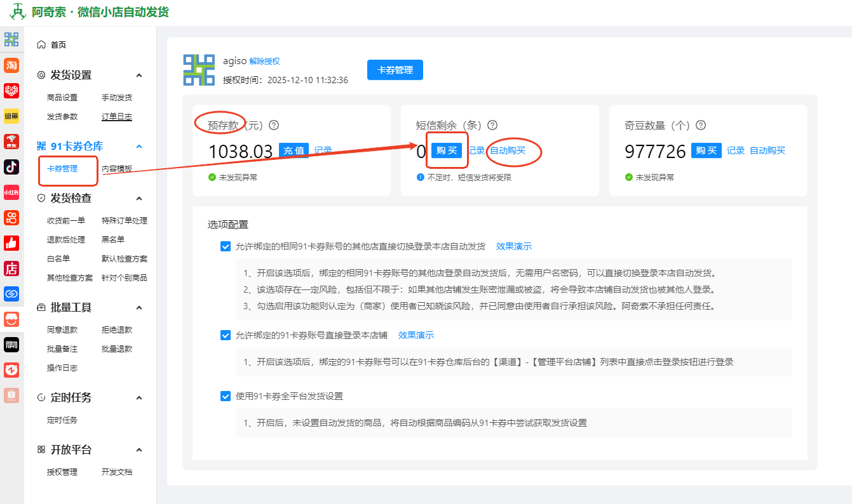This screenshot has height=504, width=852.
Task: Open the 91 card warehouse icon in the platform rail
Action: tap(11, 39)
